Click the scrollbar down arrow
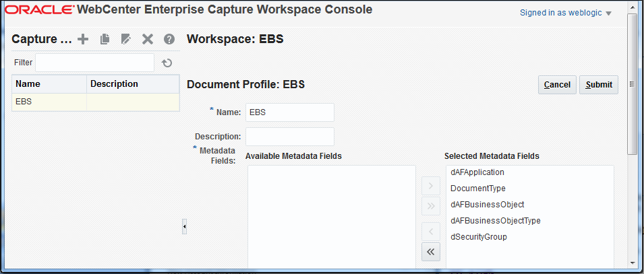 [633, 262]
